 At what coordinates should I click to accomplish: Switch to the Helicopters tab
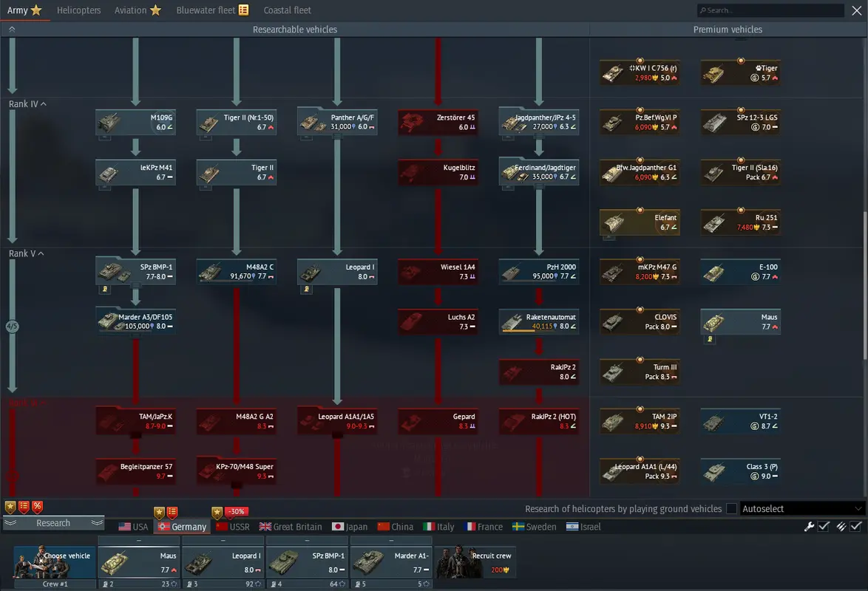(x=78, y=10)
